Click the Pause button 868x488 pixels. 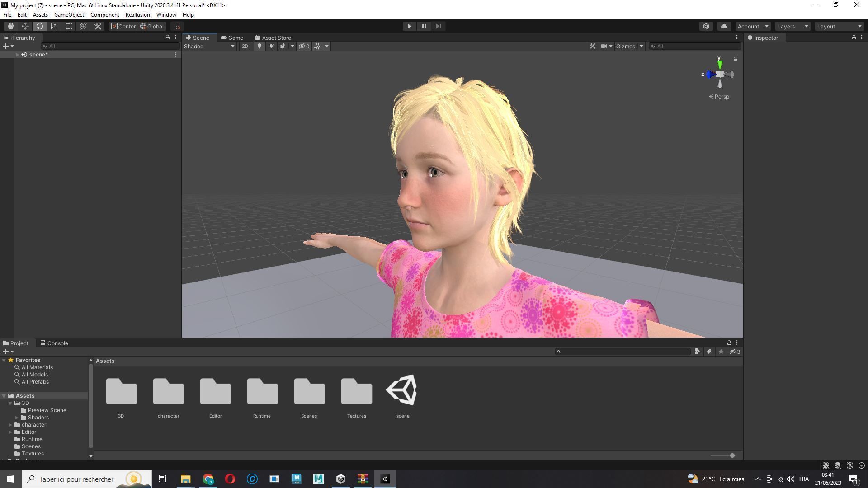(424, 26)
